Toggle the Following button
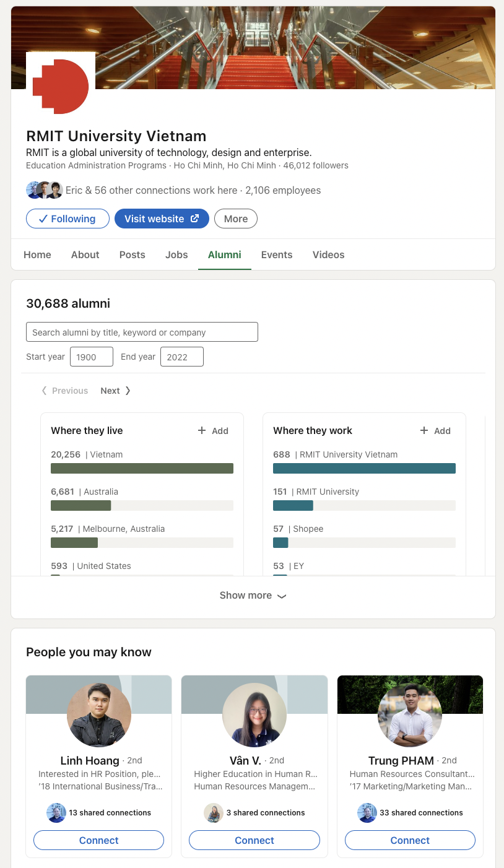The height and width of the screenshot is (868, 504). [x=67, y=219]
